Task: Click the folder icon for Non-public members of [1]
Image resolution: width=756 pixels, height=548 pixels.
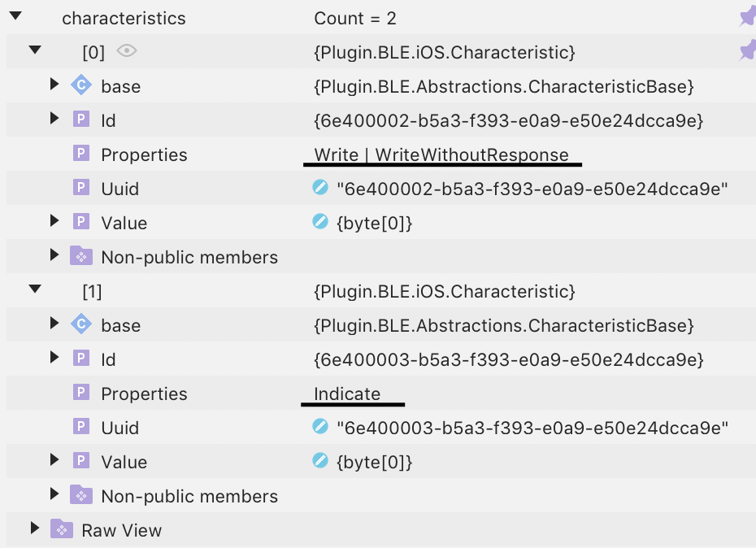Action: (x=80, y=495)
